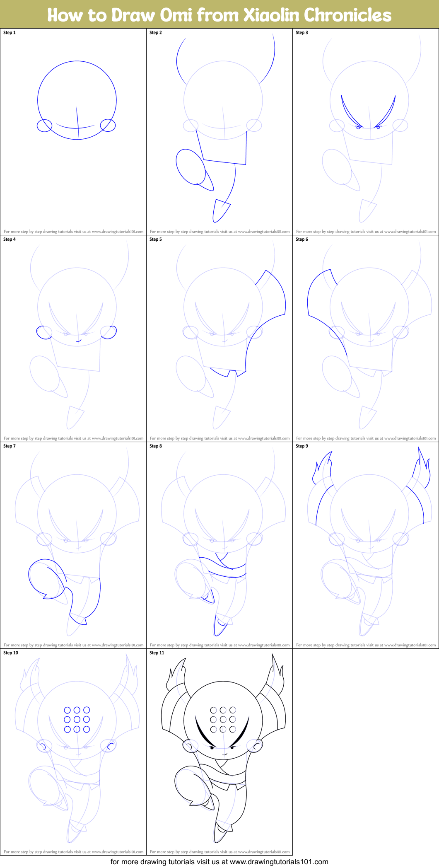Select the Step 11 final Omi drawing
This screenshot has height=868, width=439.
[223, 748]
